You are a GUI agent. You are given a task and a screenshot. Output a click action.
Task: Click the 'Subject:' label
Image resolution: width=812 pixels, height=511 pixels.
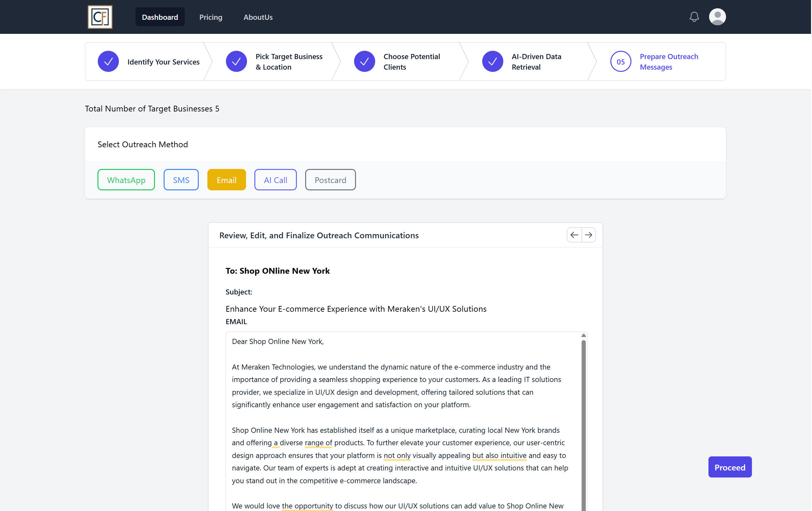coord(239,292)
